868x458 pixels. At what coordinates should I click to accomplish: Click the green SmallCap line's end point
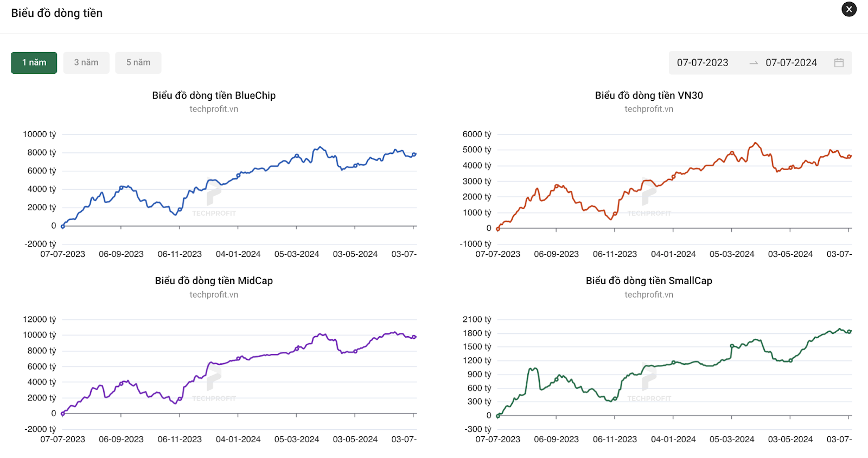point(850,332)
